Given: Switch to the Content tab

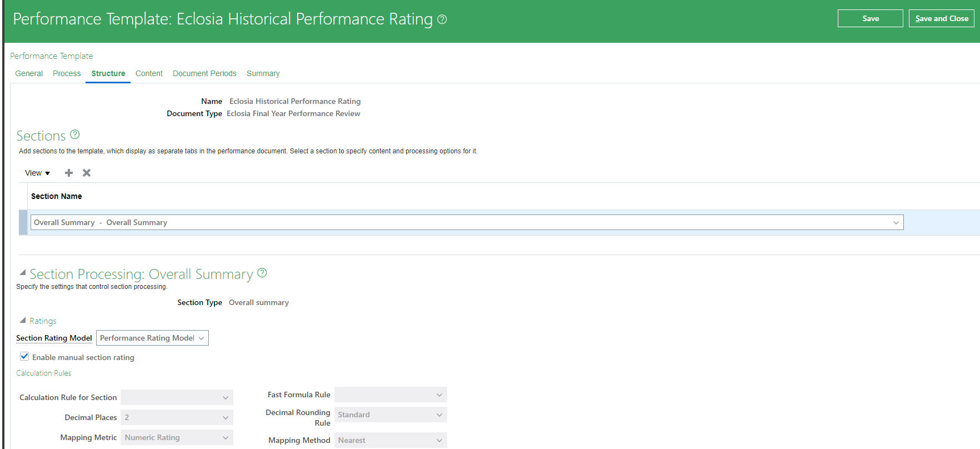Looking at the screenshot, I should click(149, 73).
